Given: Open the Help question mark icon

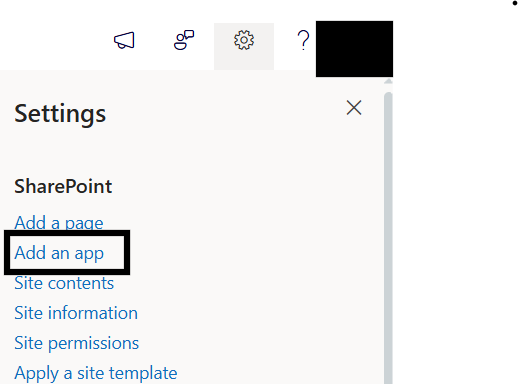Looking at the screenshot, I should [303, 40].
